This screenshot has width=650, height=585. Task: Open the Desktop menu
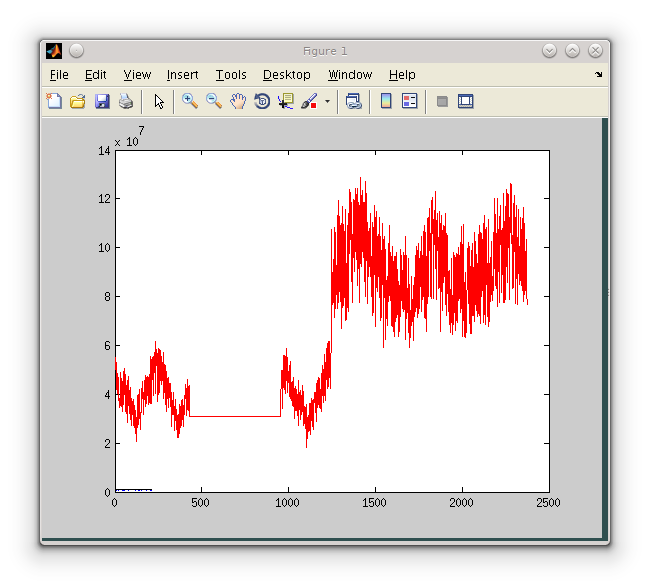[286, 75]
